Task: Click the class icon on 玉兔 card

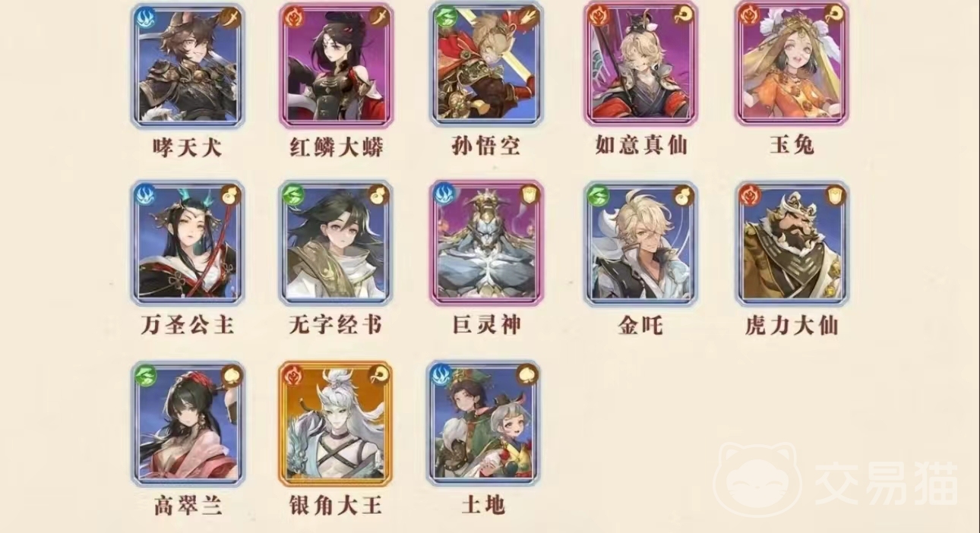Action: [x=834, y=16]
